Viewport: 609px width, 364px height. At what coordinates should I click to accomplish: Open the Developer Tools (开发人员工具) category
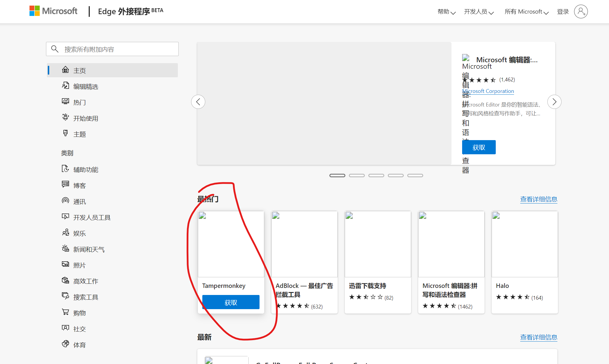tap(92, 218)
